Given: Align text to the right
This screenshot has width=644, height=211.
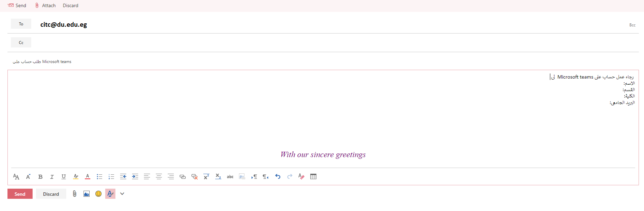Looking at the screenshot, I should pos(171,176).
